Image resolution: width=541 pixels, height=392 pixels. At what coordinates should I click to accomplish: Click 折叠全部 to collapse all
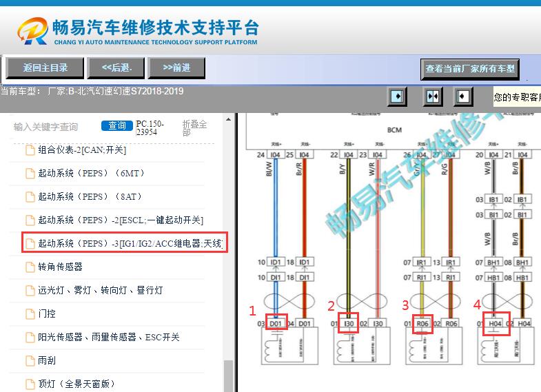[194, 128]
